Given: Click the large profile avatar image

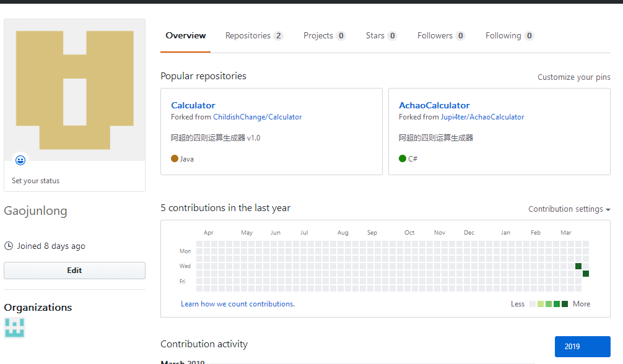Looking at the screenshot, I should click(74, 90).
